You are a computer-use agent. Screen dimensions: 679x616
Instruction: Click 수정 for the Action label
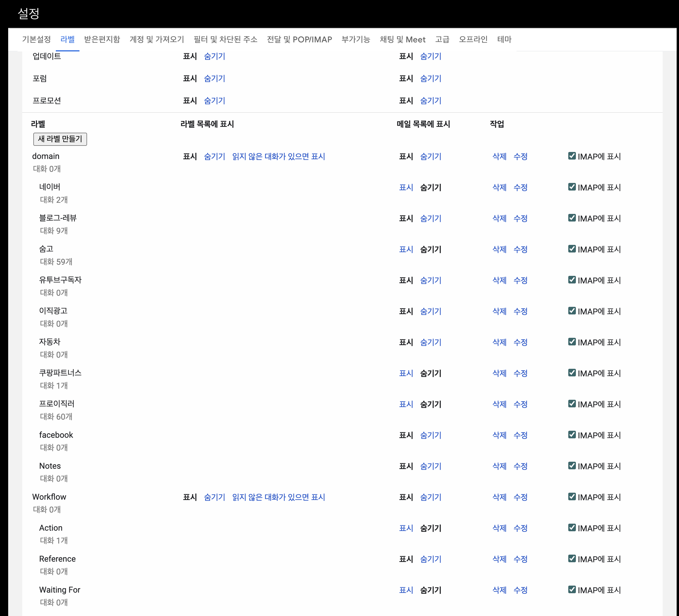coord(520,528)
